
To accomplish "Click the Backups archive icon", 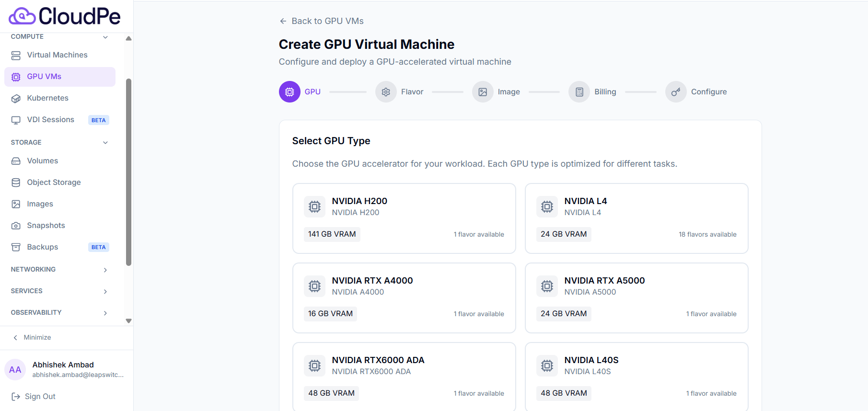I will (x=16, y=247).
